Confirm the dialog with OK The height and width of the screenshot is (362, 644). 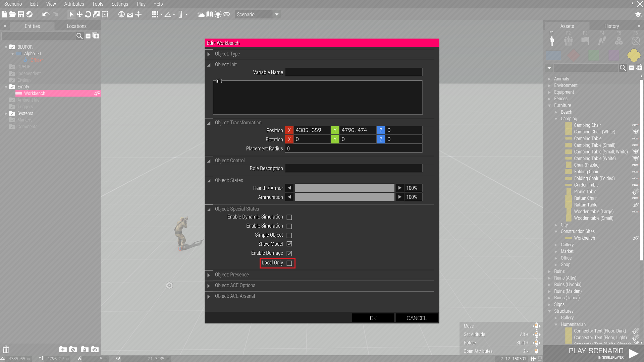tap(373, 318)
